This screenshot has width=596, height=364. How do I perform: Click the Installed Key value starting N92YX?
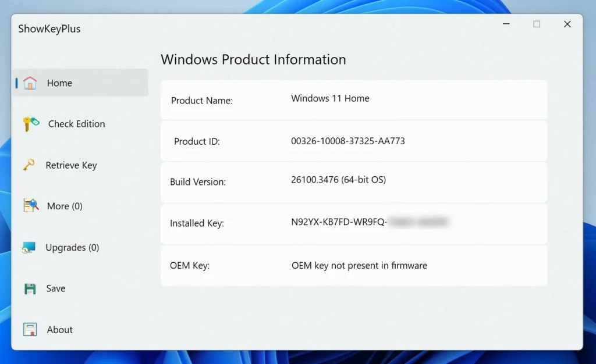point(339,222)
